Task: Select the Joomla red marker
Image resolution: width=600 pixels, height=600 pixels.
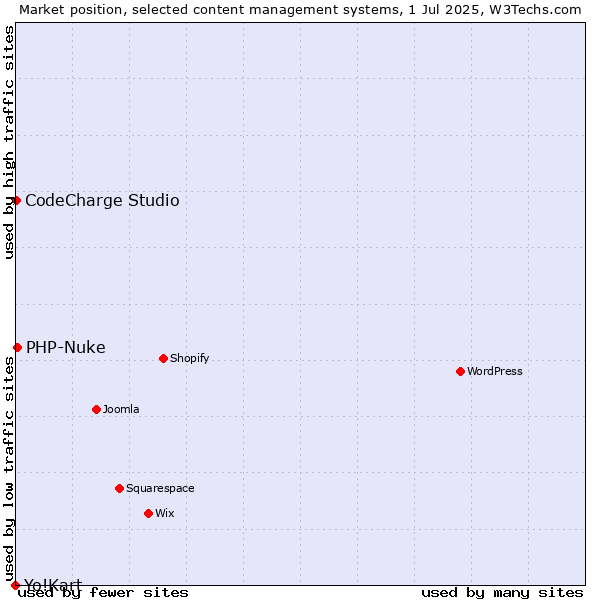Action: tap(96, 409)
